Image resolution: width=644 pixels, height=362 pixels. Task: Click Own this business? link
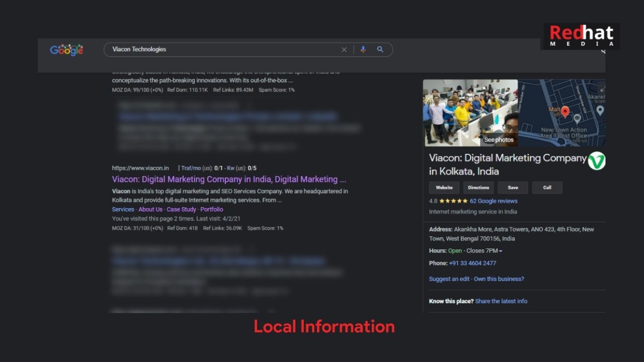499,279
